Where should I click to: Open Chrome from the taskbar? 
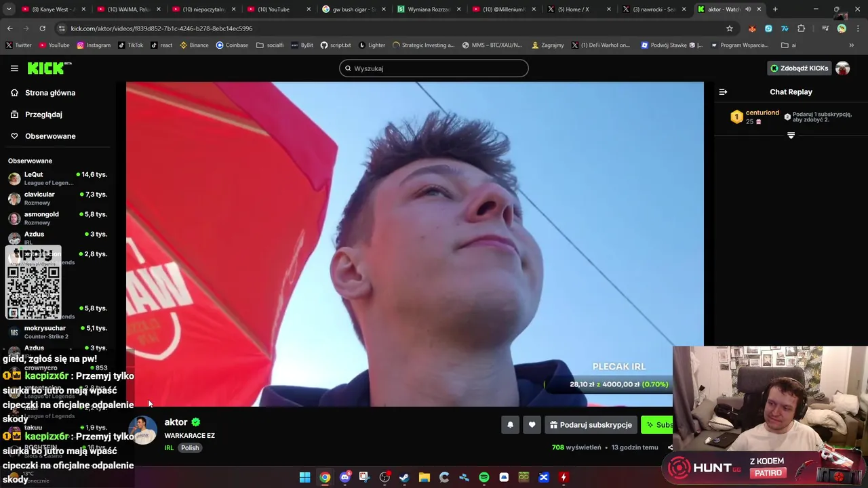325,477
